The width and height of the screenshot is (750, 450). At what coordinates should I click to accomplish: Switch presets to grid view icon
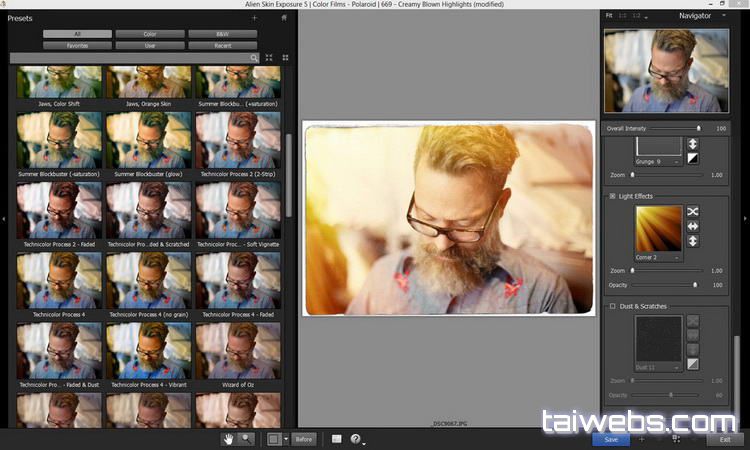(284, 58)
